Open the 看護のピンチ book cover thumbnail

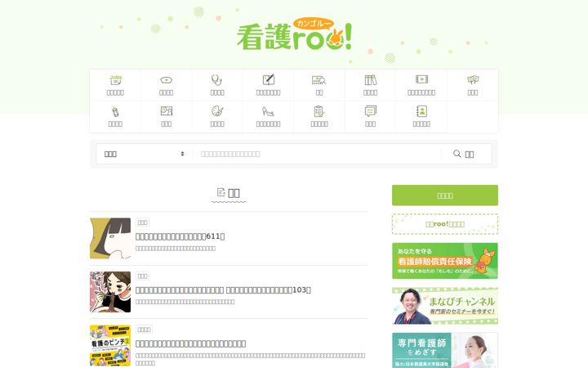110,345
